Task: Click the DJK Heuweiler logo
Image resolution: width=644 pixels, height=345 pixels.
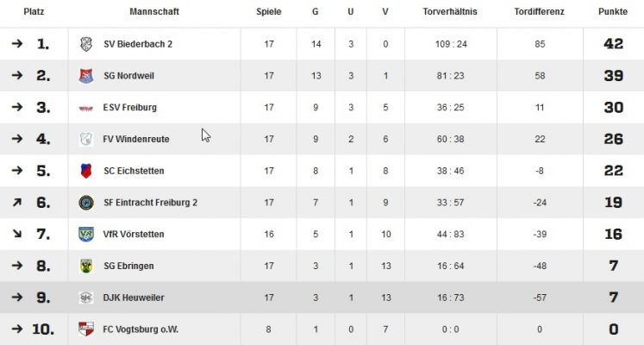Action: [86, 298]
